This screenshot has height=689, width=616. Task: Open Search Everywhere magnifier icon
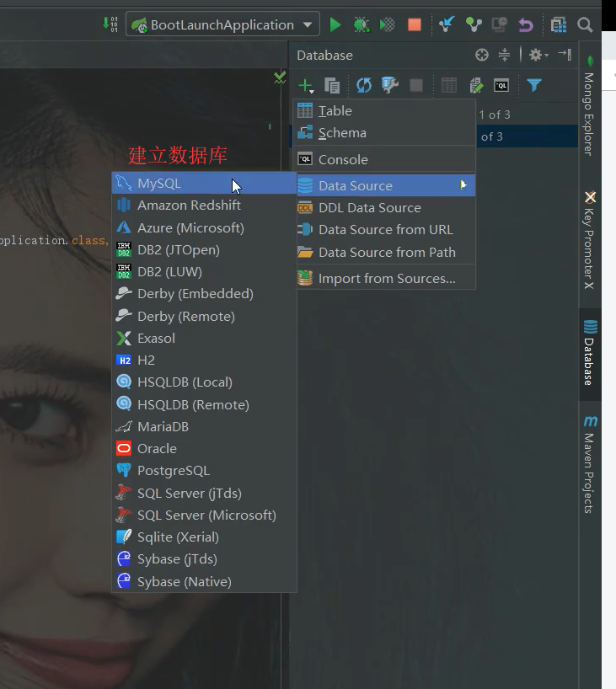[x=585, y=25]
